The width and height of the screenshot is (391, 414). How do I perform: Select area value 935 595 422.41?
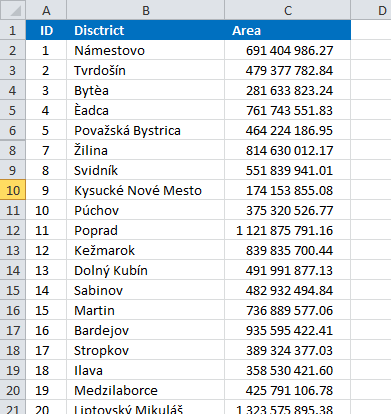pyautogui.click(x=288, y=330)
